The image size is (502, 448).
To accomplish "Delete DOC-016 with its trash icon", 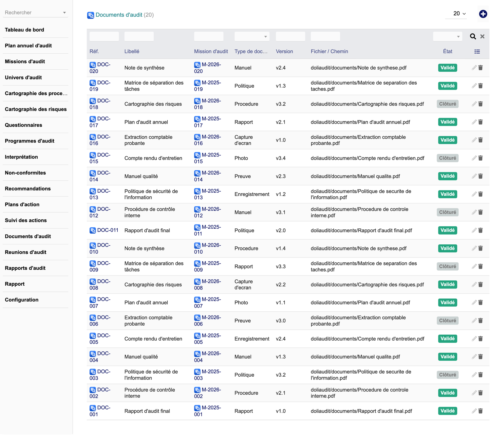I will tap(480, 140).
